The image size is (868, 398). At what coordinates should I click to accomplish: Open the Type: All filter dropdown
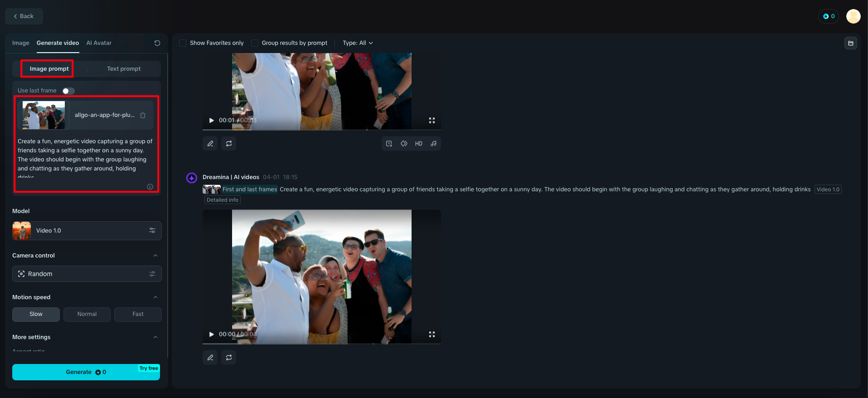358,43
